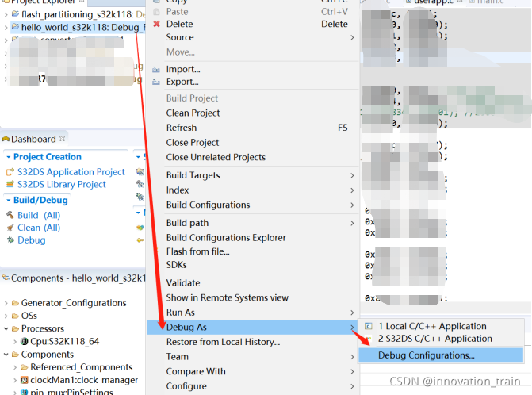Choose Validate from context menu
The height and width of the screenshot is (395, 532).
pyautogui.click(x=253, y=283)
